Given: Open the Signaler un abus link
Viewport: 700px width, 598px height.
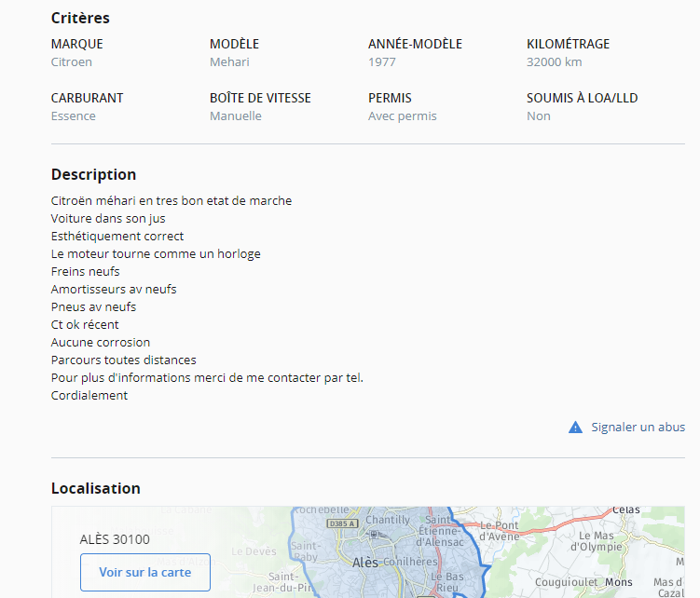Looking at the screenshot, I should 638,428.
